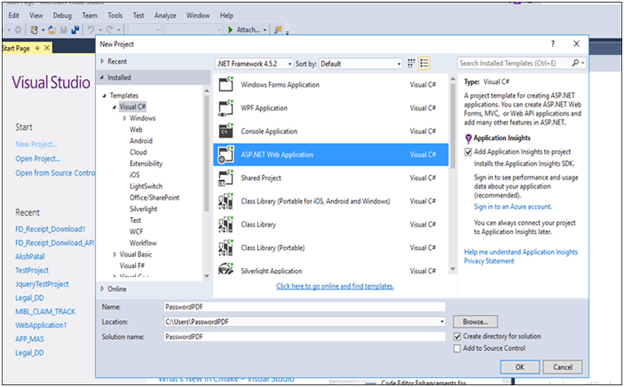Uncheck Add Application Insights to project

(468, 152)
